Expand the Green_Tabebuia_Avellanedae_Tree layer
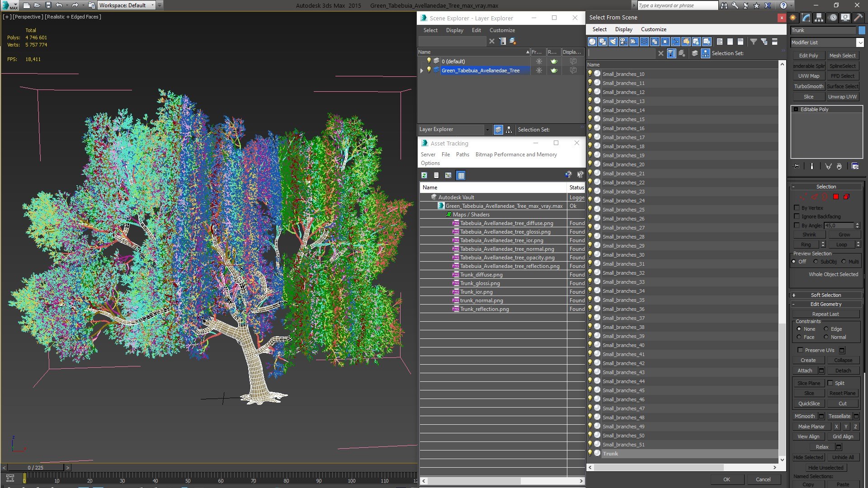This screenshot has width=868, height=488. (422, 70)
